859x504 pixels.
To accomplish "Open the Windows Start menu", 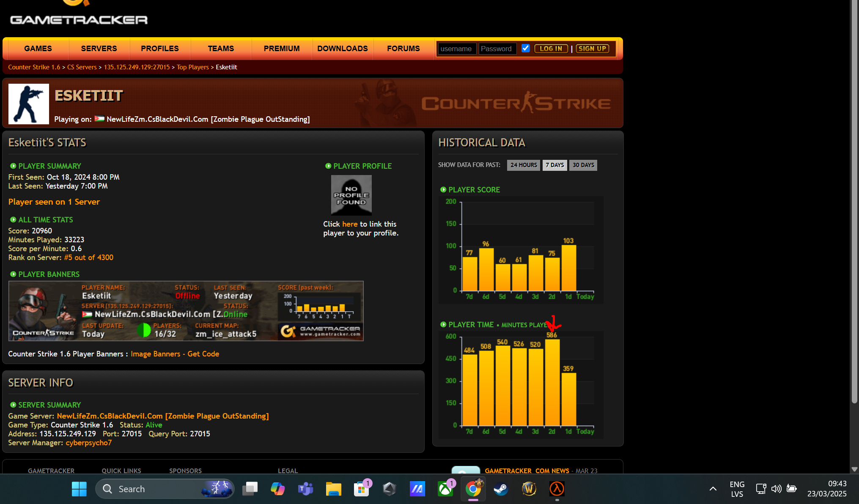I will tap(79, 489).
